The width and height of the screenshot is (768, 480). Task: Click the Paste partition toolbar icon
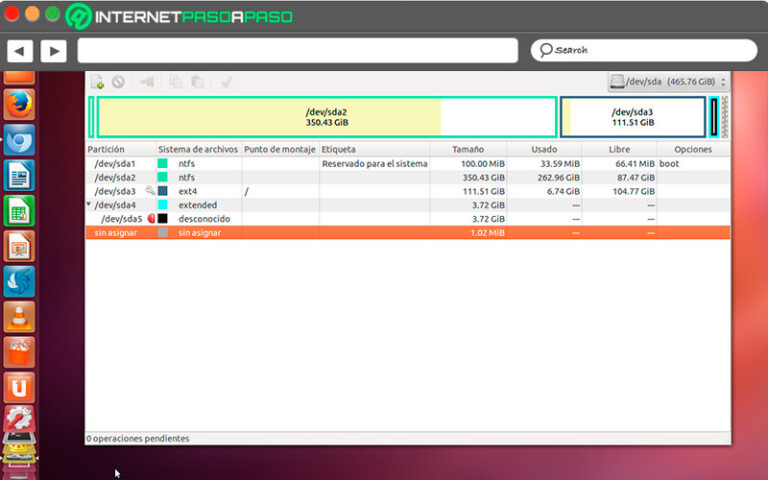pyautogui.click(x=197, y=82)
